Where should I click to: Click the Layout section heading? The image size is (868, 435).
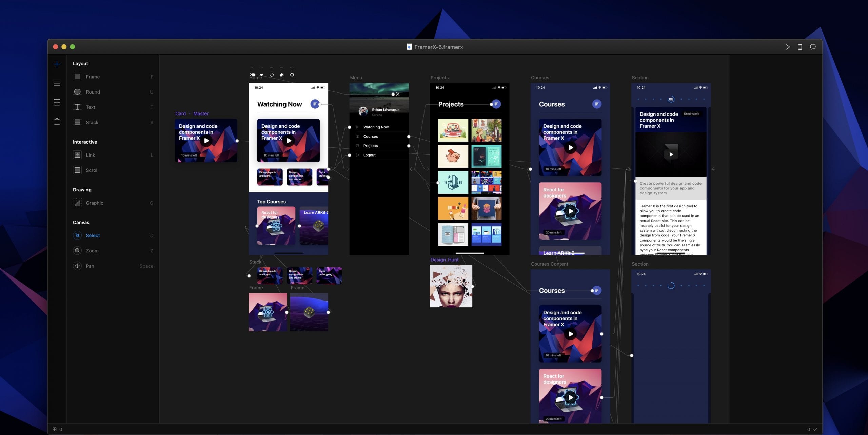click(80, 64)
